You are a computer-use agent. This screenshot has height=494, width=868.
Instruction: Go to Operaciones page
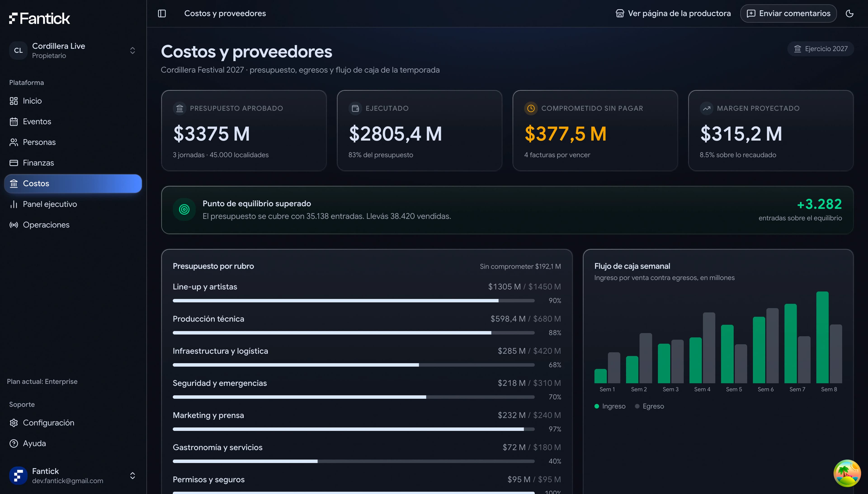point(73,225)
